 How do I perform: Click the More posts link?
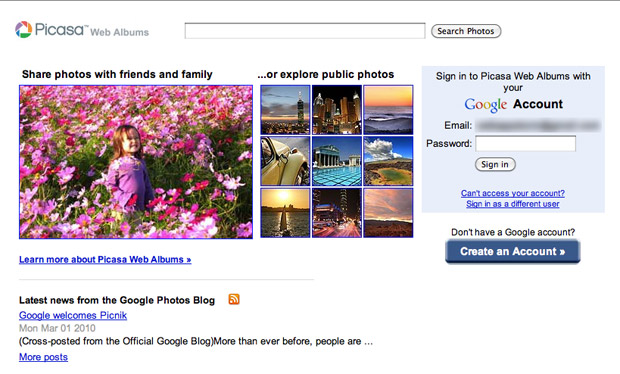tap(43, 357)
